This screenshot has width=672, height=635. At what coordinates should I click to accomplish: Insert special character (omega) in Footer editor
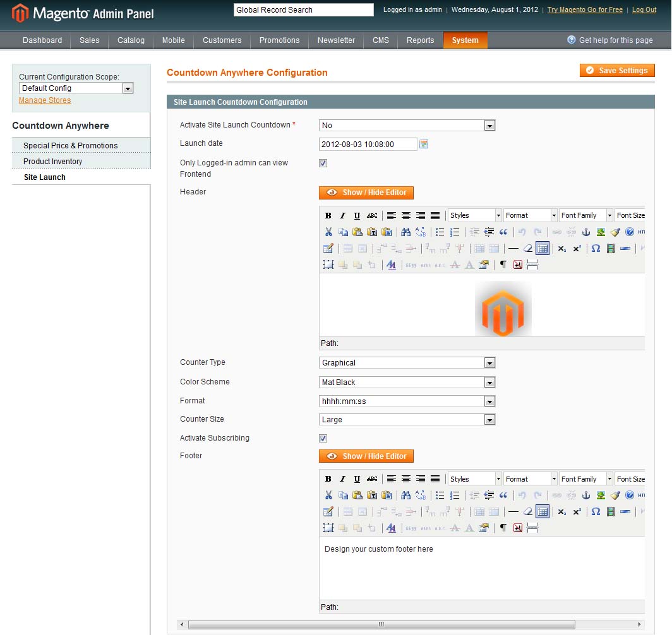[x=596, y=512]
